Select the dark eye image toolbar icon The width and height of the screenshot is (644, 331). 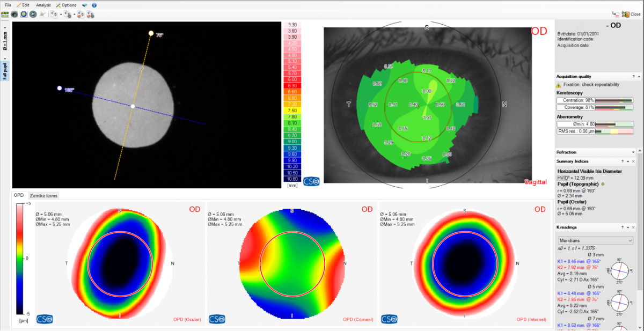14,14
